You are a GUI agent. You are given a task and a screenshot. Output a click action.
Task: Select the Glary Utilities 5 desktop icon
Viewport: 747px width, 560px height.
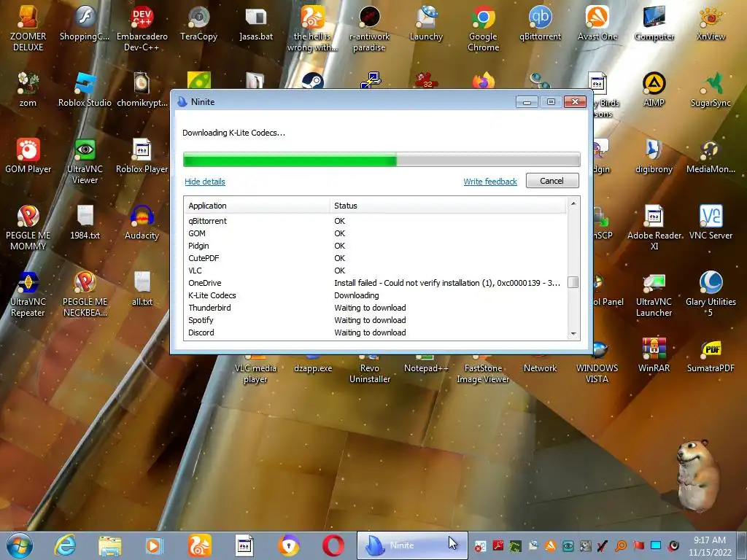[x=711, y=294]
